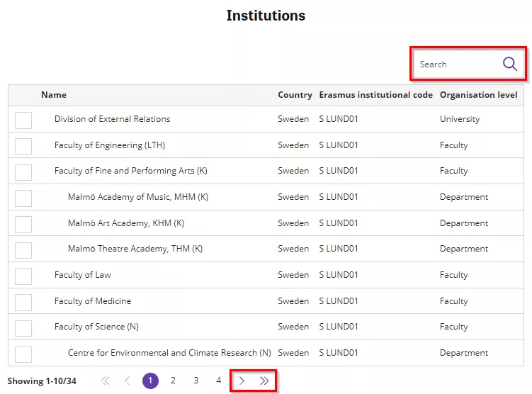
Task: Click the Showing 1-10/34 status text
Action: (42, 381)
